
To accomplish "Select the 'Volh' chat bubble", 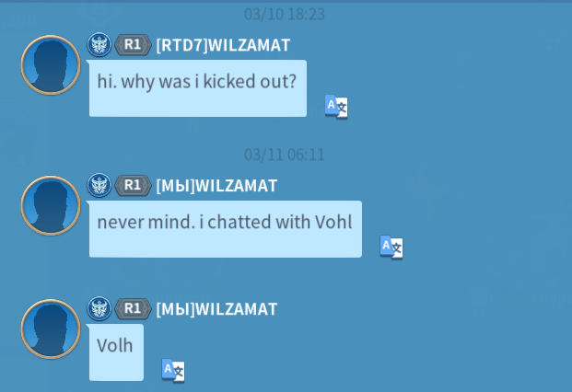I will click(116, 352).
